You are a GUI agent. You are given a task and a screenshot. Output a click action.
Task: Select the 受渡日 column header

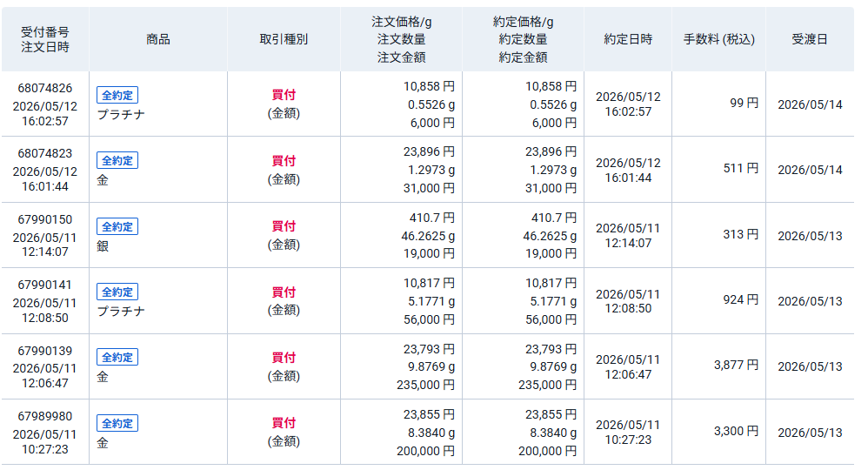coord(810,39)
